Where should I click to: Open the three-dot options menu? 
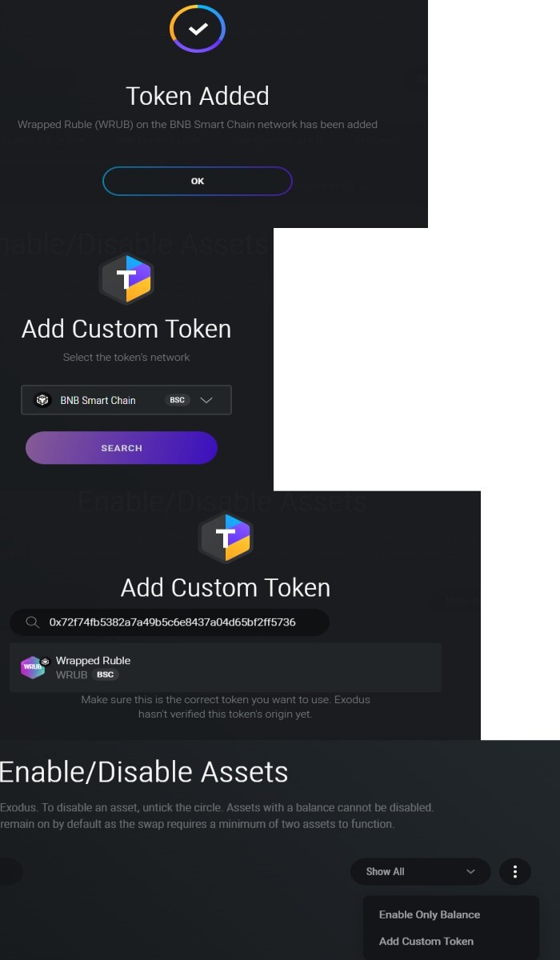point(515,871)
